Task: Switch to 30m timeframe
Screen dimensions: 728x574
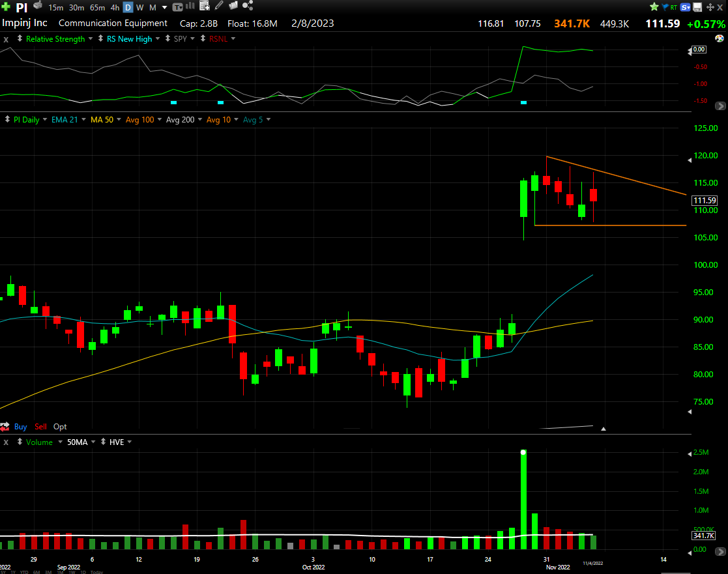Action: 77,7
